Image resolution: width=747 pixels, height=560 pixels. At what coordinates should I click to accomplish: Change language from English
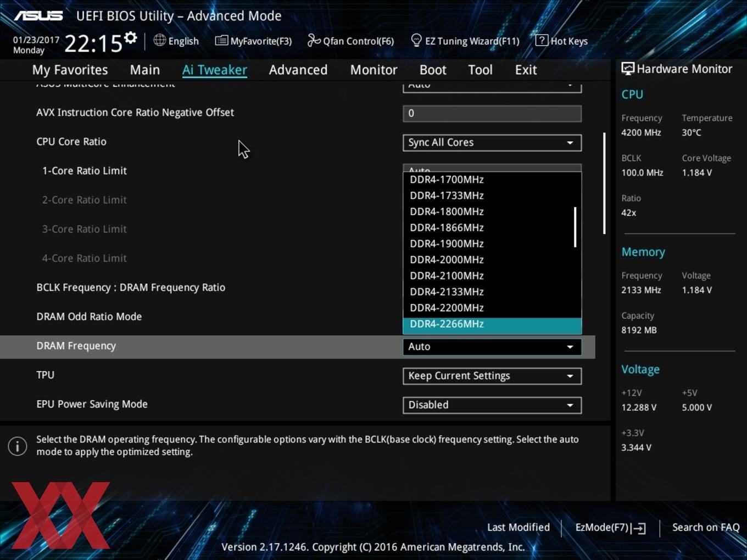(183, 41)
